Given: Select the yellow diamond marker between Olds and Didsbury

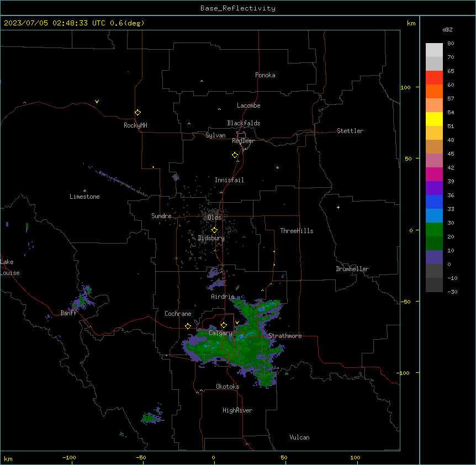Looking at the screenshot, I should [214, 230].
